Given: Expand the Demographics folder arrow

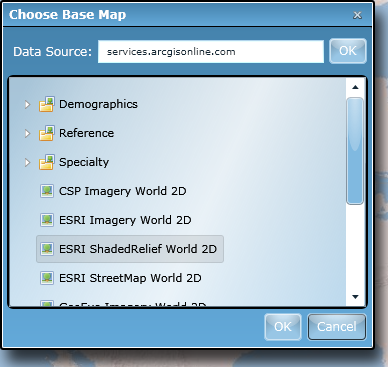Looking at the screenshot, I should click(x=27, y=104).
